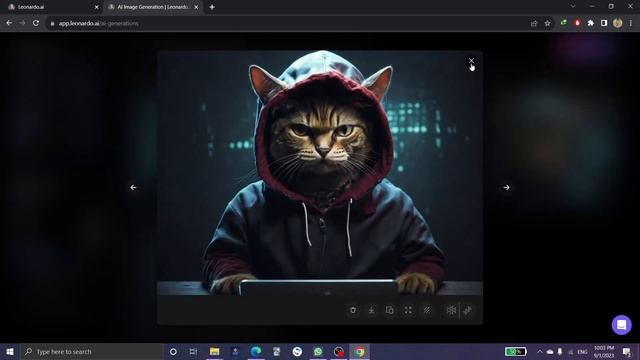
Task: Click the address bar URL
Action: point(98,23)
